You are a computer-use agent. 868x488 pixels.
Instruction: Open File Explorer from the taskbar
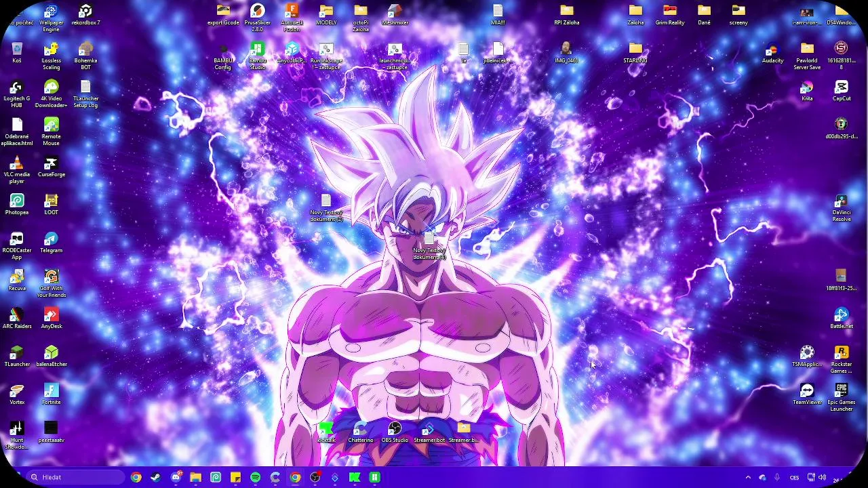195,477
